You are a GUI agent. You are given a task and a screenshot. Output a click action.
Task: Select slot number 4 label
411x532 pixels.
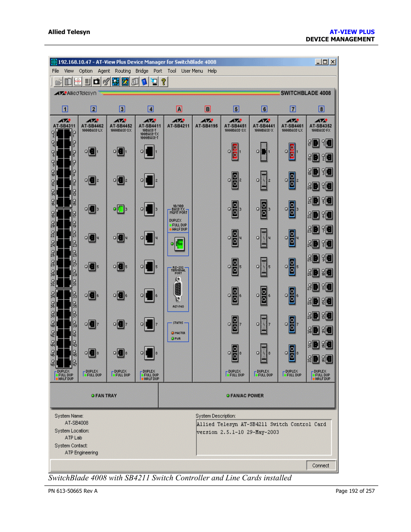pos(150,109)
